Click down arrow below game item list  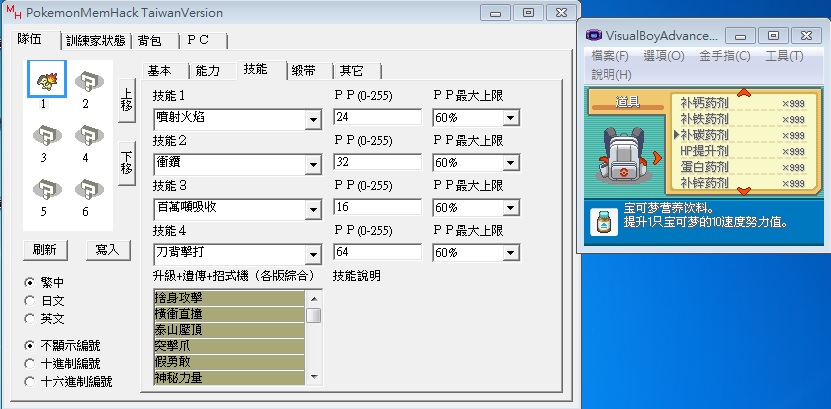pos(744,191)
